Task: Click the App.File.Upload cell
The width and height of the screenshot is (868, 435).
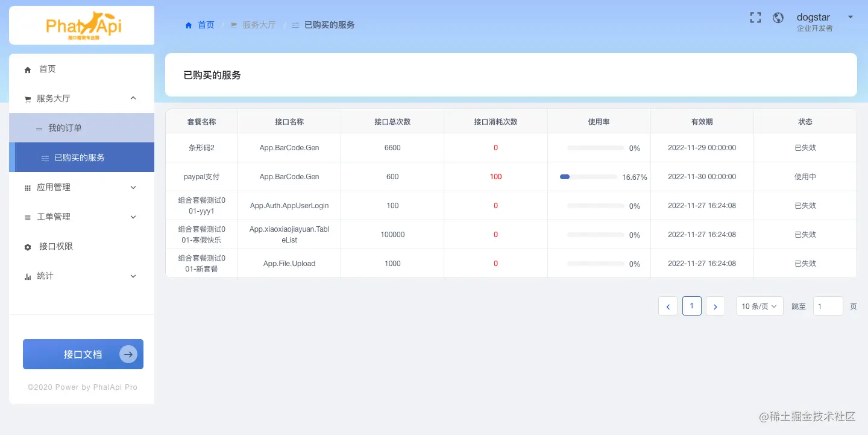Action: 289,264
